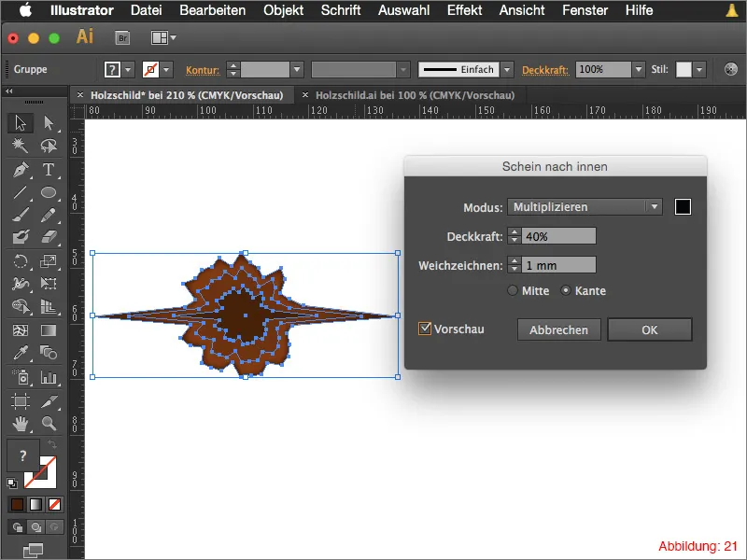Open the Hilfe menu
Screen dimensions: 747x560
[x=640, y=10]
